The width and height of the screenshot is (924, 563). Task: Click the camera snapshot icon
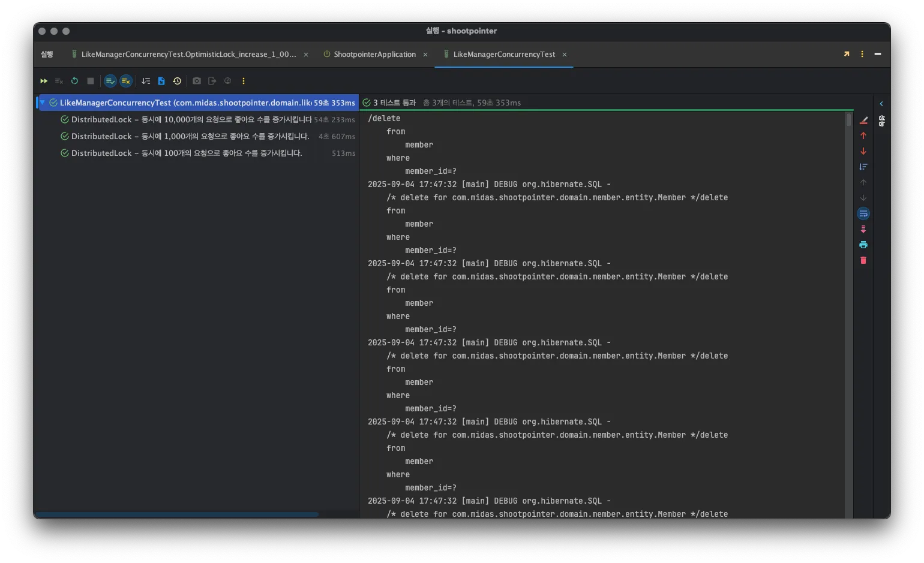coord(197,81)
